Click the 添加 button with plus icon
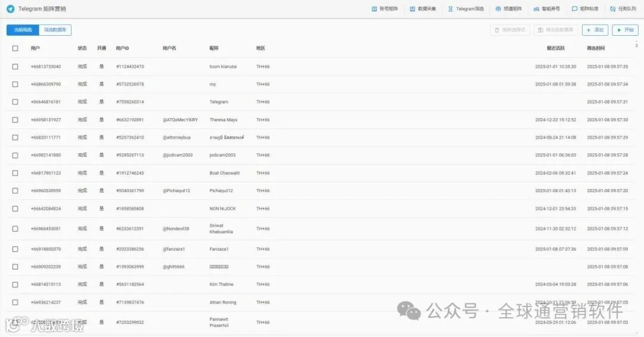The height and width of the screenshot is (337, 644). pyautogui.click(x=595, y=30)
